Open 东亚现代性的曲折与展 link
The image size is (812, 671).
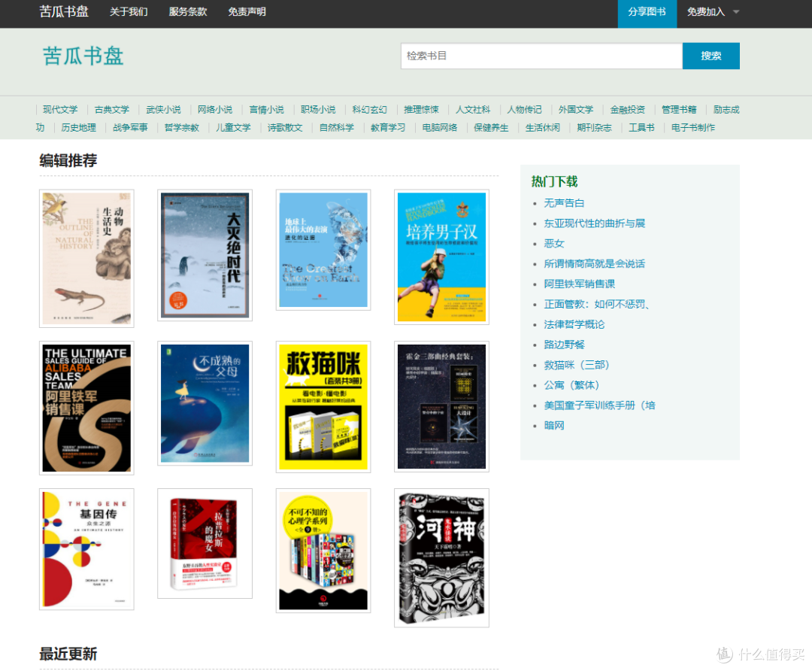594,223
